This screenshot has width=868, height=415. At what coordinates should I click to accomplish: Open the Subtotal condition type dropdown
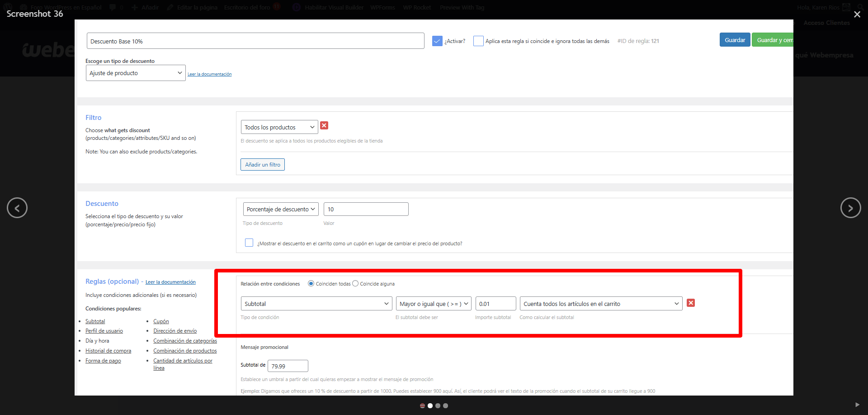[316, 304]
